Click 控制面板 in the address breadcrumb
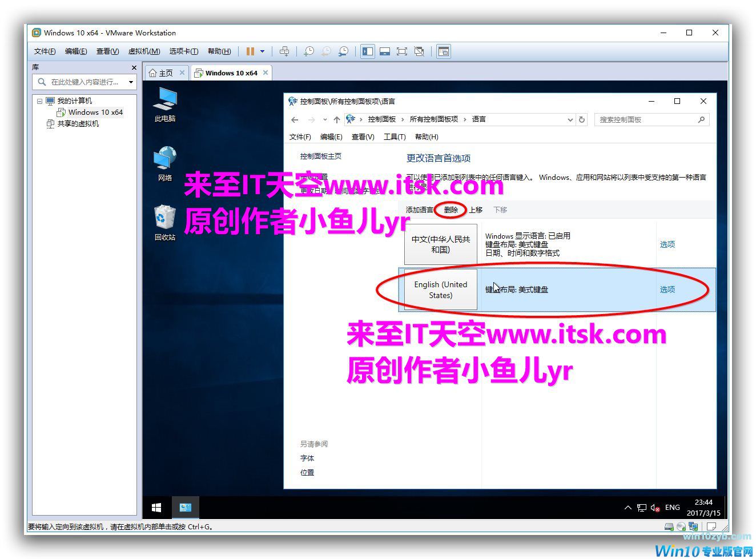The image size is (756, 559). pyautogui.click(x=382, y=119)
